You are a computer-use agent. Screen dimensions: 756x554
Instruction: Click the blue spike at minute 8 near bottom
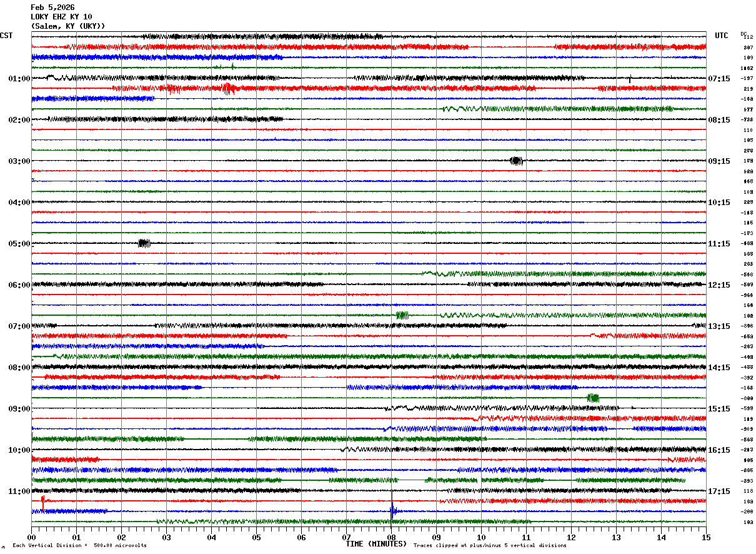(392, 510)
